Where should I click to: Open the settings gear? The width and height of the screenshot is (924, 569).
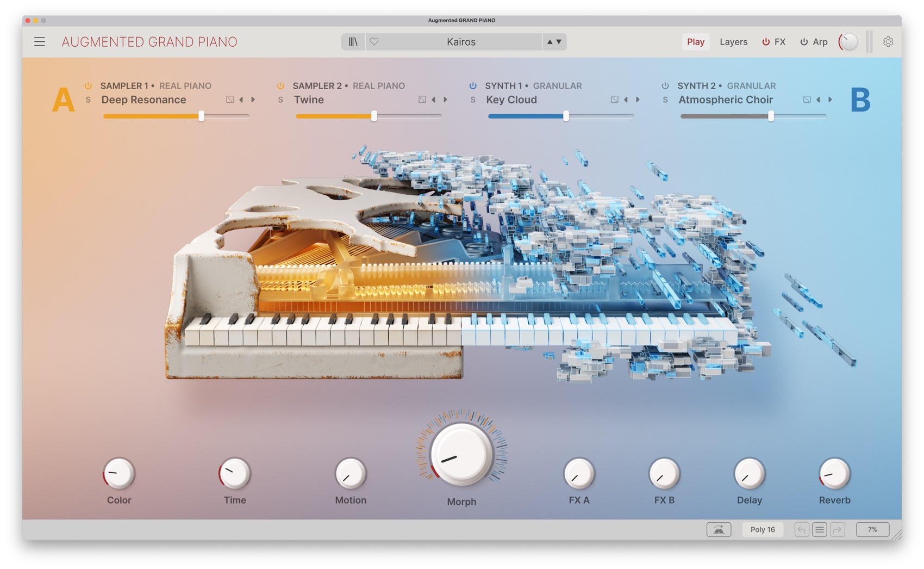pyautogui.click(x=888, y=41)
